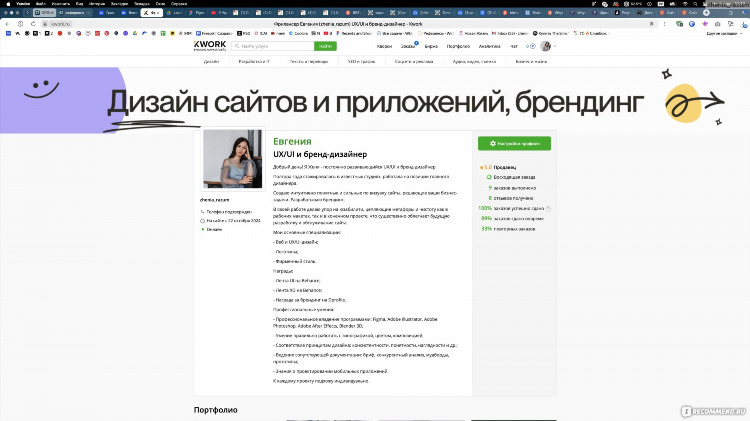Open the browser three-dot menu
750x421 pixels.
664,23
